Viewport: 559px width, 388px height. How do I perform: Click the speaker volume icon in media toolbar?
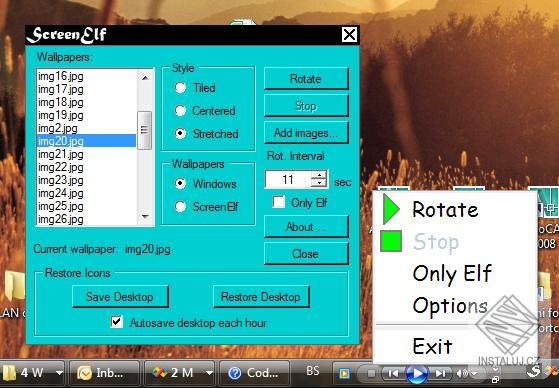pos(462,373)
